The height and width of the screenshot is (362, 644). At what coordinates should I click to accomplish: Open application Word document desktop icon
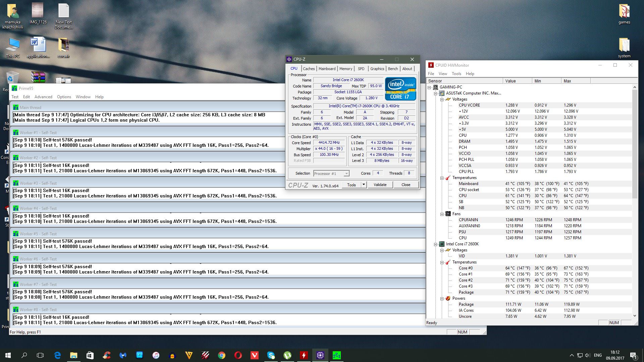(x=38, y=48)
